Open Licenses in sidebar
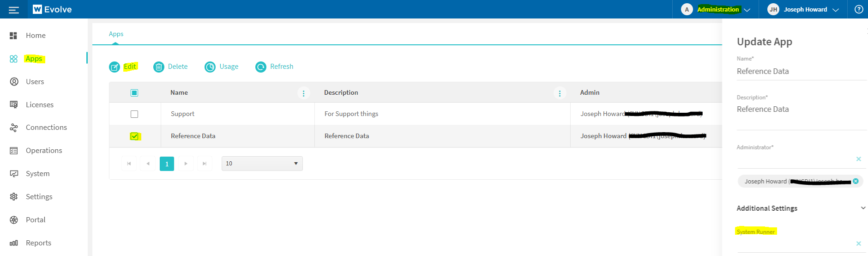The height and width of the screenshot is (256, 868). point(40,105)
